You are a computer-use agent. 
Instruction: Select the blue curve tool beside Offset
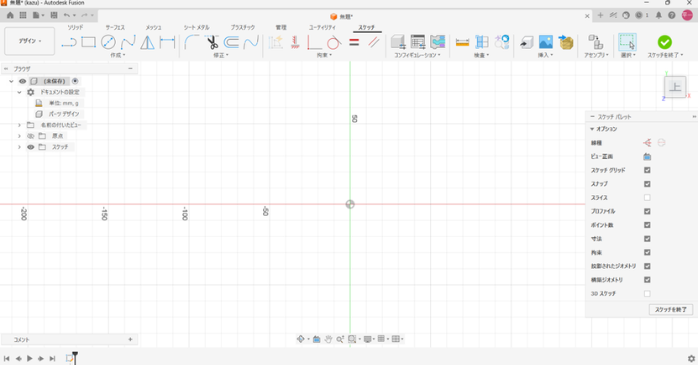[x=251, y=42]
